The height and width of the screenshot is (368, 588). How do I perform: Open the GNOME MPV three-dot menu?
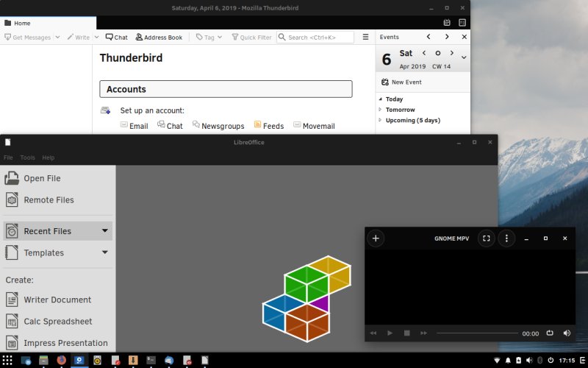coord(506,238)
